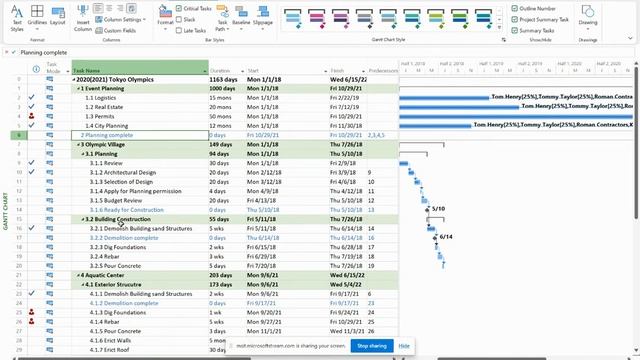Click the Layout button
This screenshot has height=360, width=640.
58,16
